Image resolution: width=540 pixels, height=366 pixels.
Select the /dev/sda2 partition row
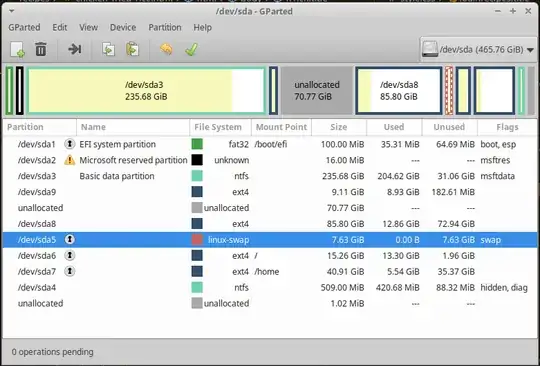click(x=270, y=160)
